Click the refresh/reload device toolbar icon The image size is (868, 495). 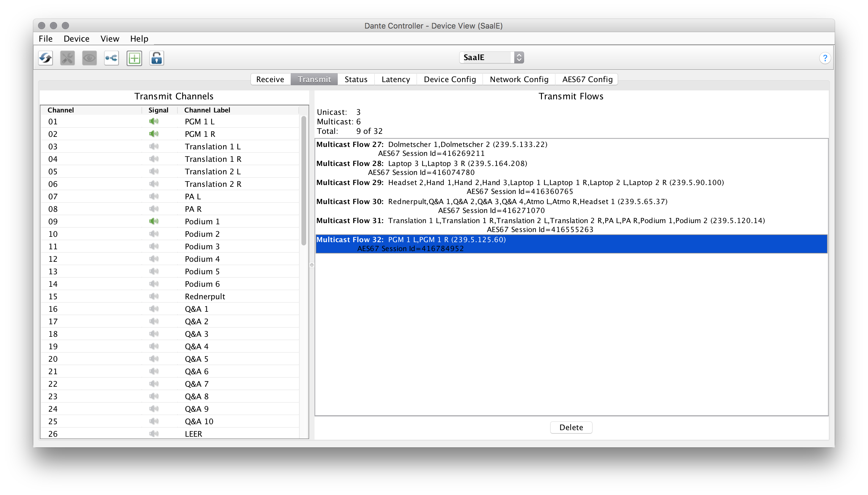click(45, 58)
